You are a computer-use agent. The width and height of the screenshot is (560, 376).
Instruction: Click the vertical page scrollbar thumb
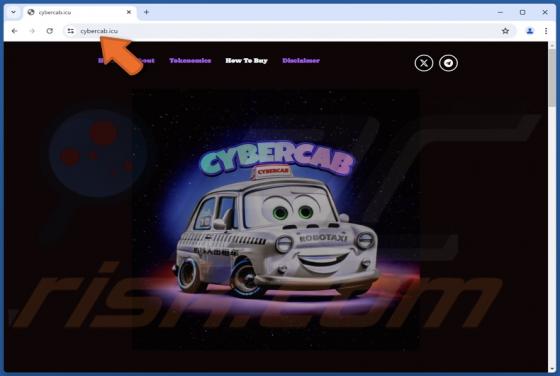point(552,77)
